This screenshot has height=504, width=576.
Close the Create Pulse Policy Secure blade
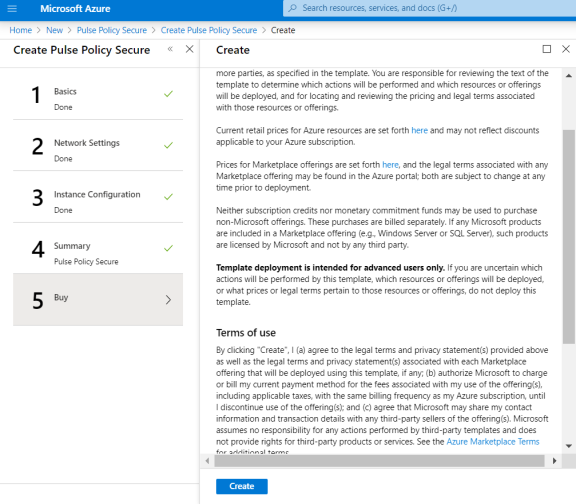pyautogui.click(x=190, y=49)
